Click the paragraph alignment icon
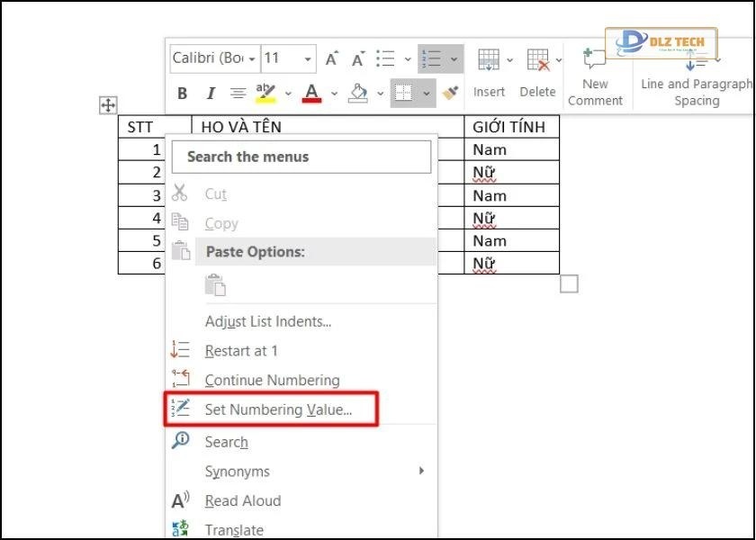This screenshot has height=540, width=756. (238, 93)
